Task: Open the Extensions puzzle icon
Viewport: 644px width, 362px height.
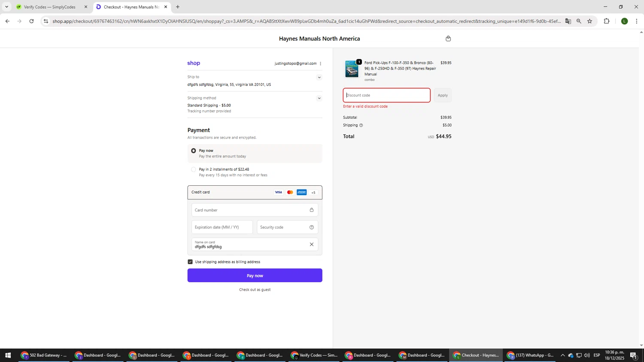Action: [x=607, y=21]
